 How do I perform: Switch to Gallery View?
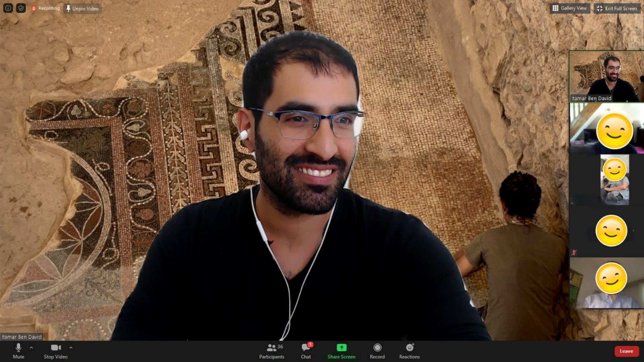pyautogui.click(x=569, y=8)
